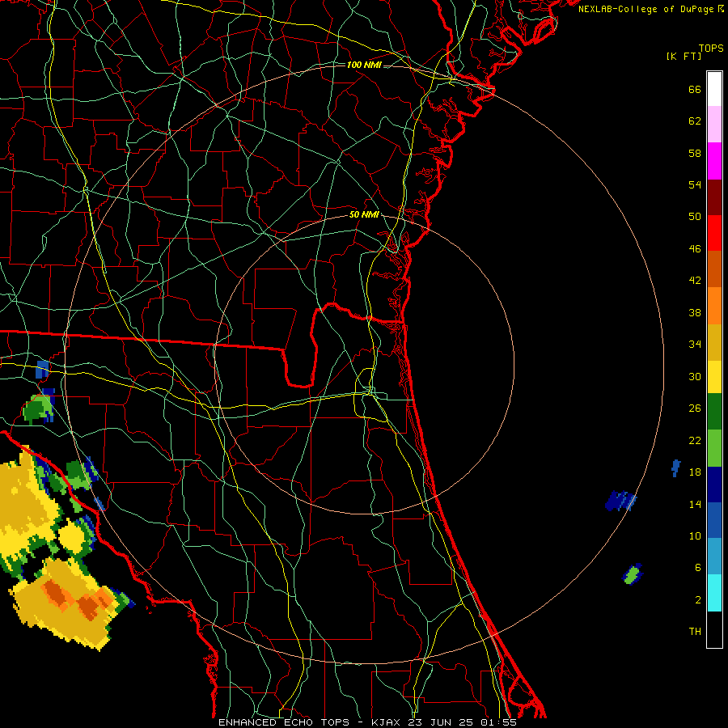Click the legend value '10'
This screenshot has width=728, height=728.
coord(695,536)
